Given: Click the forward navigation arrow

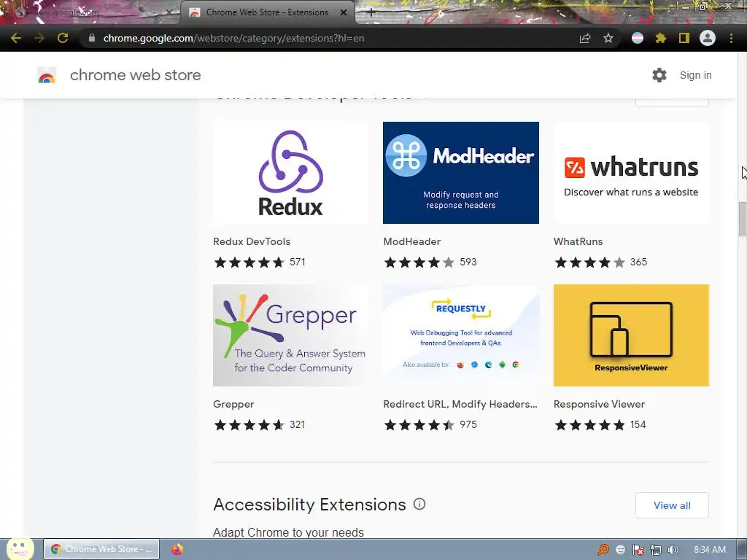Looking at the screenshot, I should tap(39, 38).
